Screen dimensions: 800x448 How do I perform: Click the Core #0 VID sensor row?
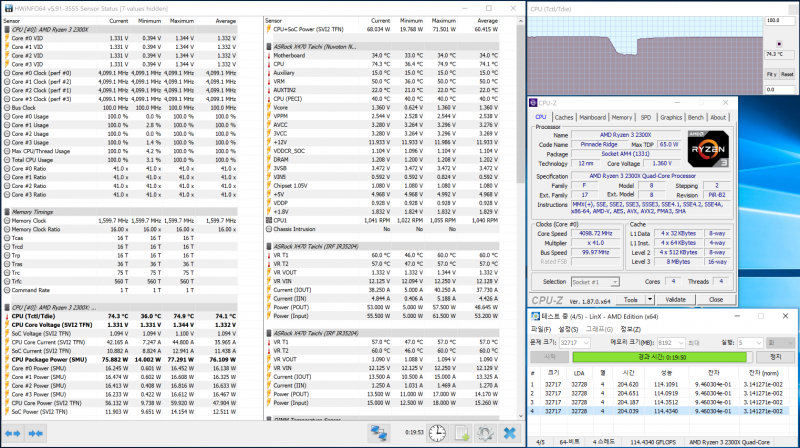(120, 38)
